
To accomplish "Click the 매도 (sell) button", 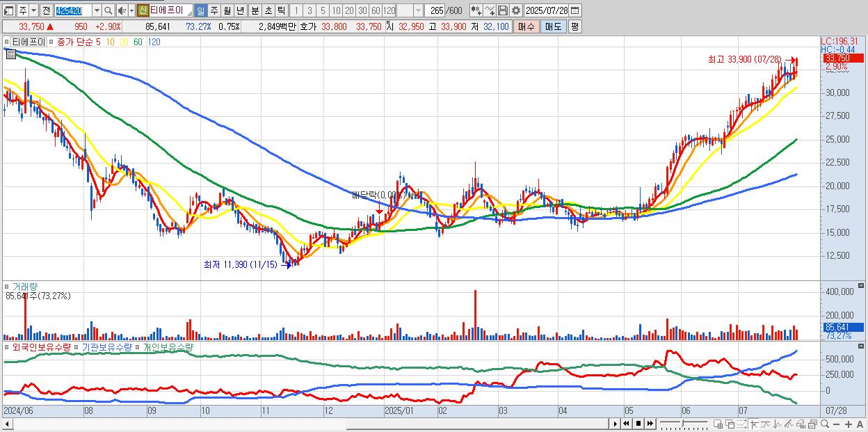I will point(553,26).
